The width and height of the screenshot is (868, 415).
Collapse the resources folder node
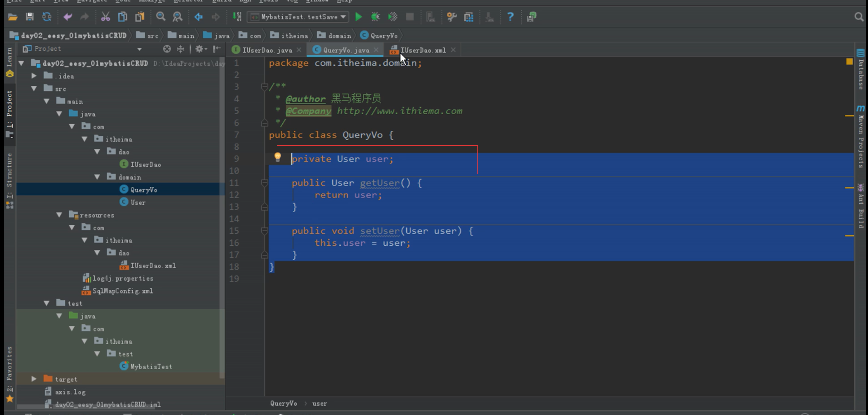59,215
